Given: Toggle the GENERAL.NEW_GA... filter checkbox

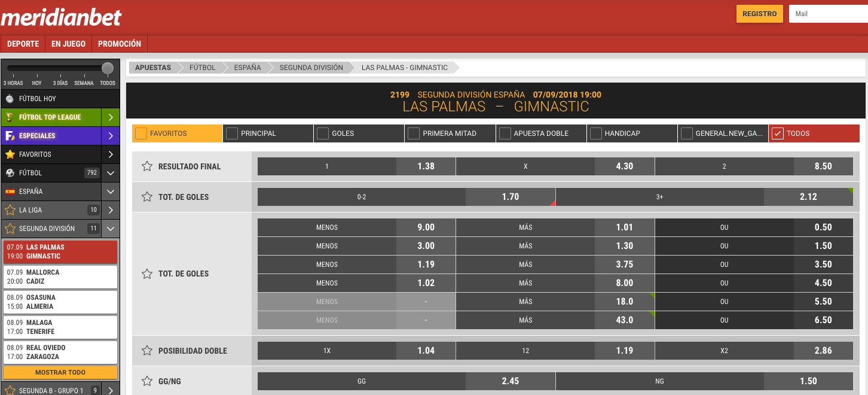Looking at the screenshot, I should [686, 133].
